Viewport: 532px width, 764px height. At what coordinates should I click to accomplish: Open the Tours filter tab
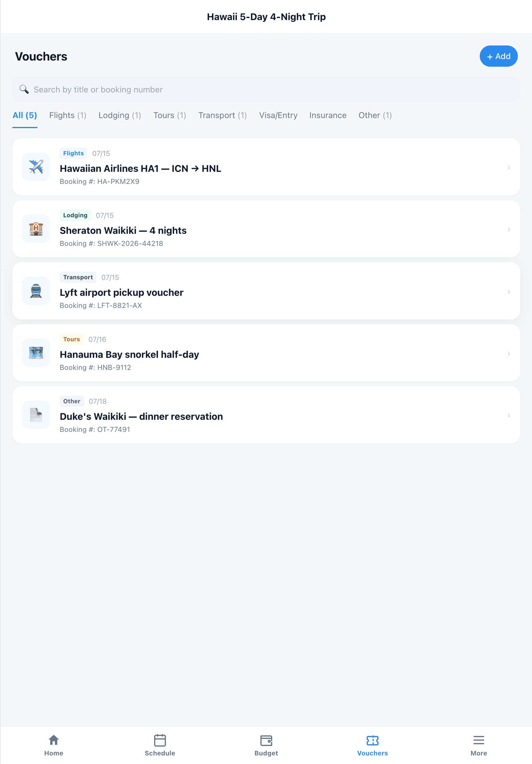(x=169, y=115)
